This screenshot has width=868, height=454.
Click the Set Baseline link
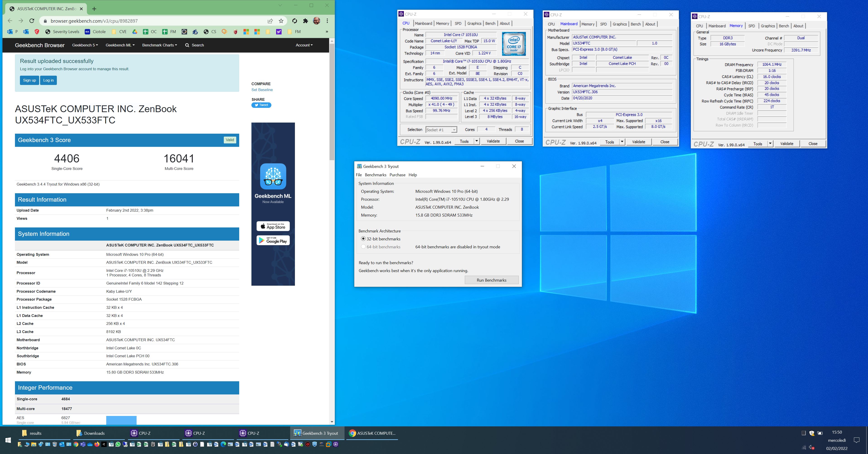pyautogui.click(x=262, y=90)
